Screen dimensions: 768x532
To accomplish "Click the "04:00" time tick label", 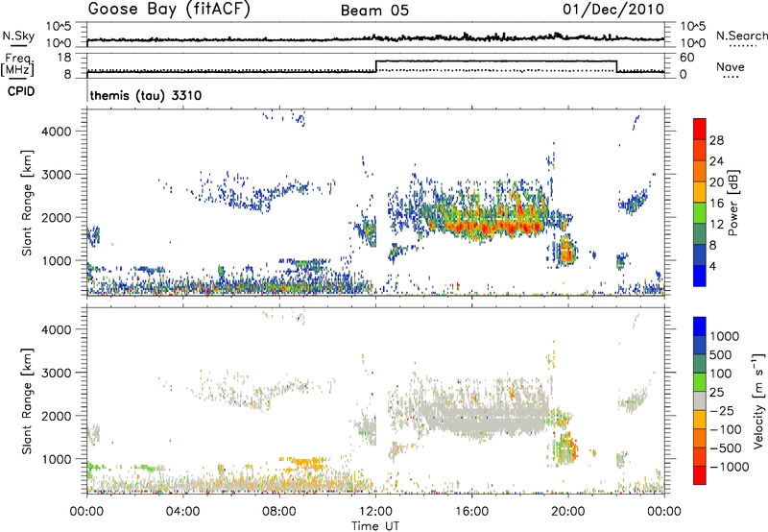I will tap(182, 512).
